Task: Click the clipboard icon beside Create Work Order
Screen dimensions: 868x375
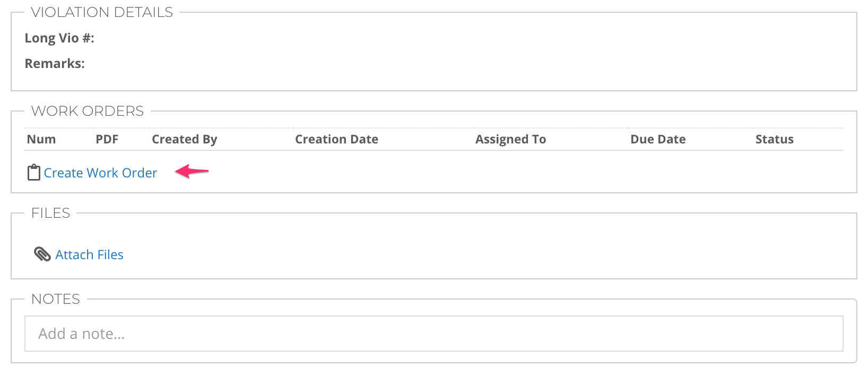Action: coord(34,172)
